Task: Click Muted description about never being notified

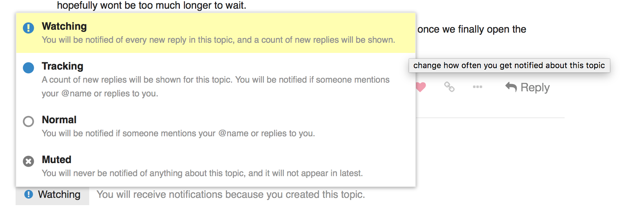Action: point(202,173)
